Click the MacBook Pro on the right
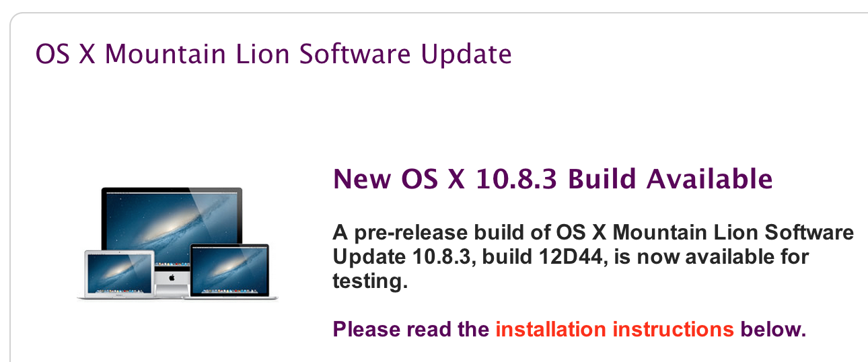 (x=230, y=271)
